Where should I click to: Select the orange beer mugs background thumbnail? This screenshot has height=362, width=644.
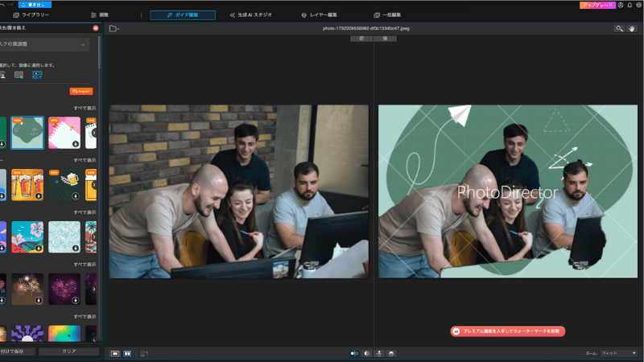[27, 185]
